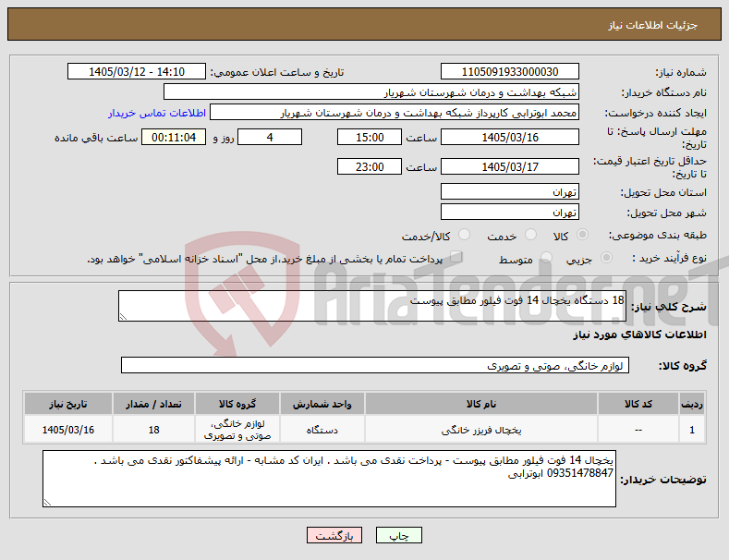Select the جزیی purchase type radio
This screenshot has height=560, width=729.
(x=606, y=258)
